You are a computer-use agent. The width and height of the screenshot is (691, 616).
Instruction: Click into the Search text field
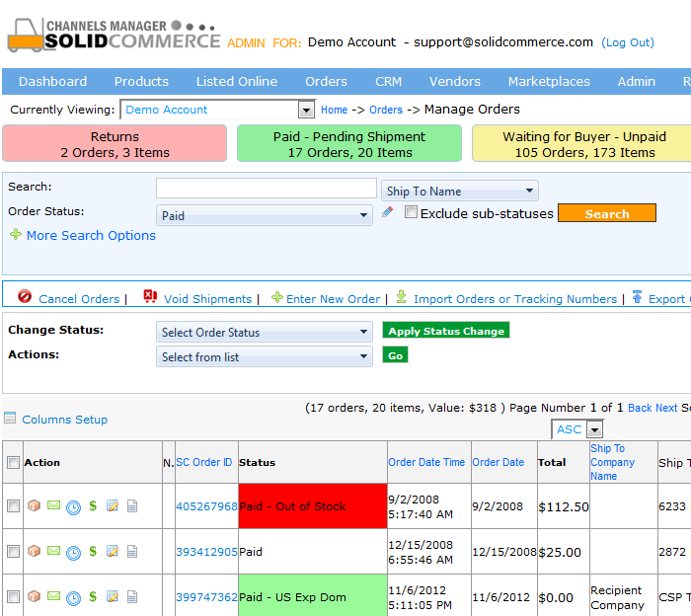click(267, 189)
